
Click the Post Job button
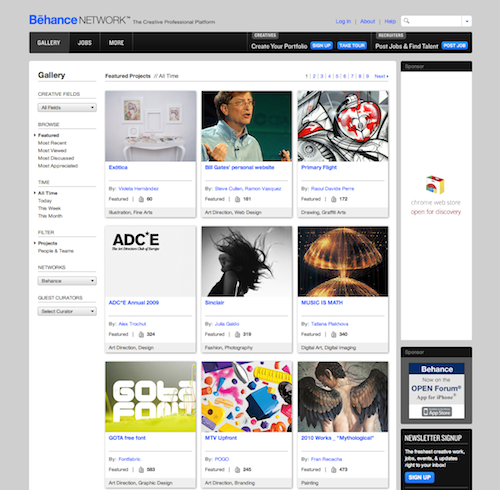(x=455, y=46)
